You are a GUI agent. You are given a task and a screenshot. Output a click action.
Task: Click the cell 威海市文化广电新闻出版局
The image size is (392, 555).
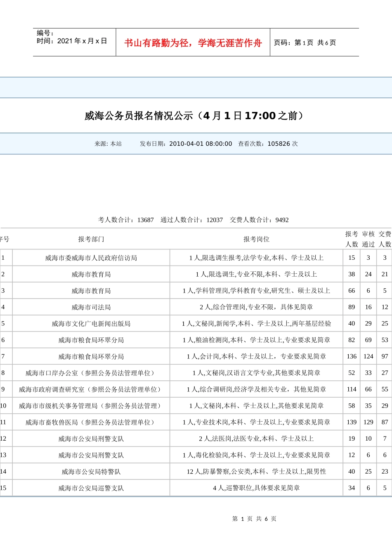coord(91,324)
